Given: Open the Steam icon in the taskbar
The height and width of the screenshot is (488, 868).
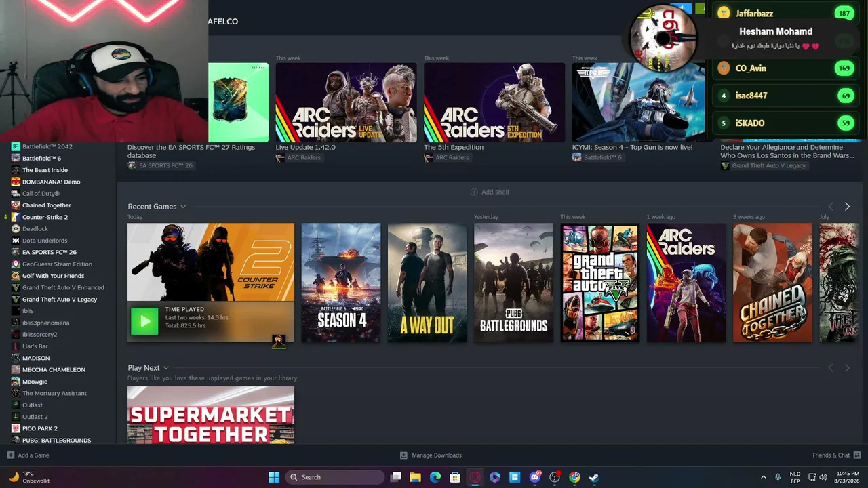Looking at the screenshot, I should click(x=594, y=477).
